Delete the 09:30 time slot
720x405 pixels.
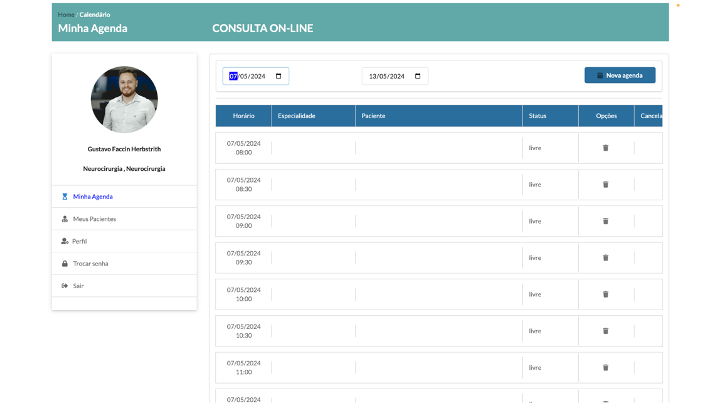pos(604,257)
